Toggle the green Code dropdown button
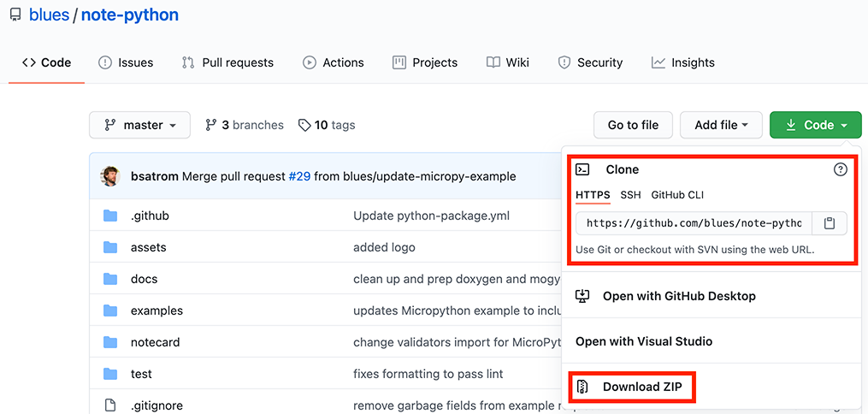Screen dimensions: 868x414 coord(816,125)
